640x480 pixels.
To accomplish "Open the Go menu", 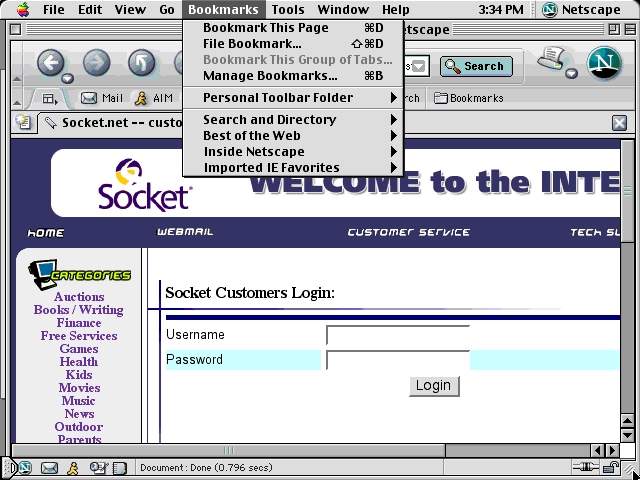I will tap(167, 9).
